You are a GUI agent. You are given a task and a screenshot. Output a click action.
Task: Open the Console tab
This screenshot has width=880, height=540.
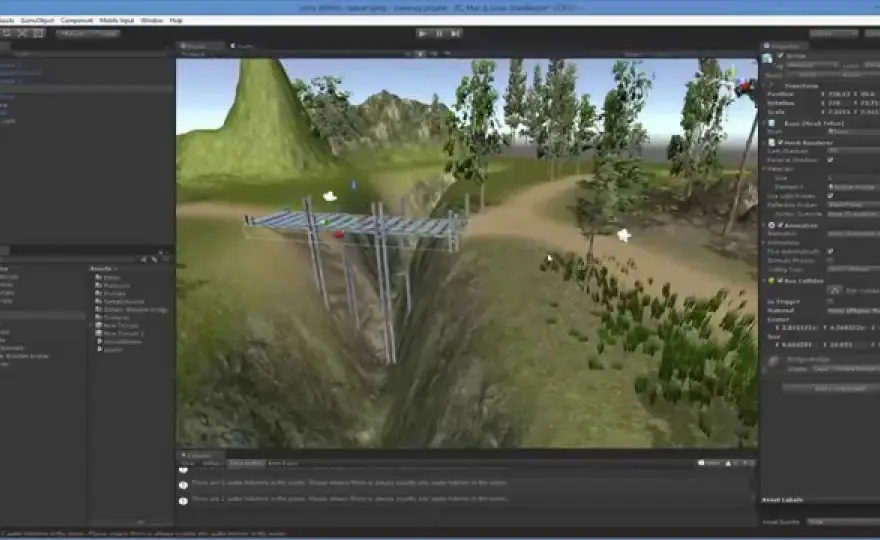[199, 455]
